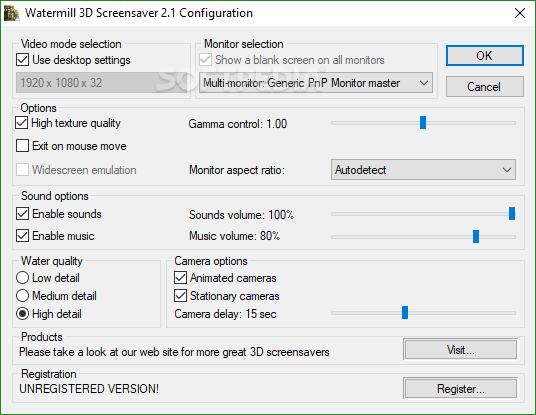This screenshot has height=415, width=536.
Task: Click the Sounds volume slider handle
Action: point(512,214)
